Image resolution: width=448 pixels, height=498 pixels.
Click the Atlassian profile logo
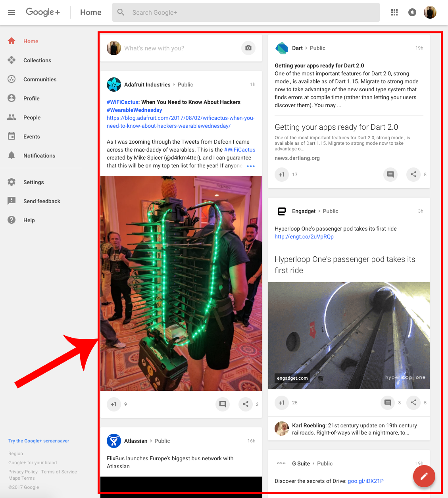coord(114,441)
